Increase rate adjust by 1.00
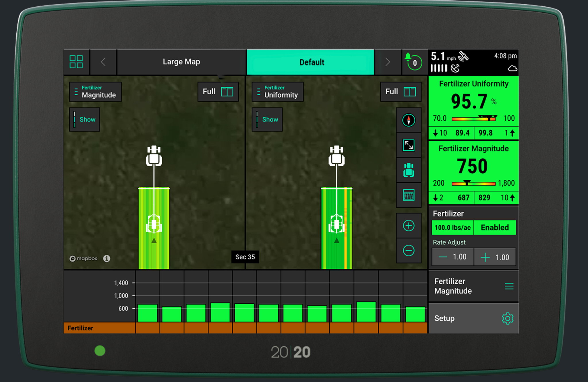The height and width of the screenshot is (382, 588). (495, 257)
